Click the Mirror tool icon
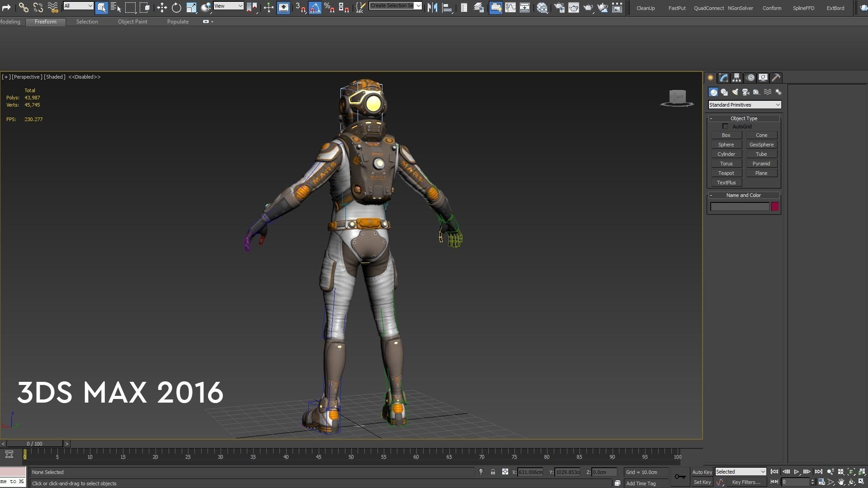 432,7
